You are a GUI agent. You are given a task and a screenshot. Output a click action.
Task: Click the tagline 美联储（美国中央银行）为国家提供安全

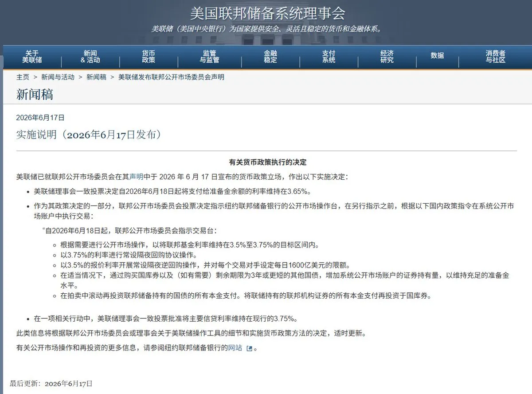click(266, 29)
